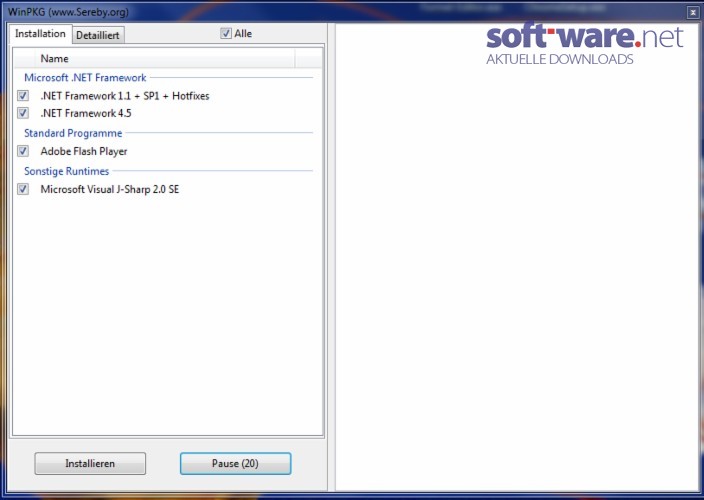Screen dimensions: 704x500
Task: Uncheck .NET Framework 1.1 + SP1 + Hotfixes checkbox
Action: (x=23, y=96)
